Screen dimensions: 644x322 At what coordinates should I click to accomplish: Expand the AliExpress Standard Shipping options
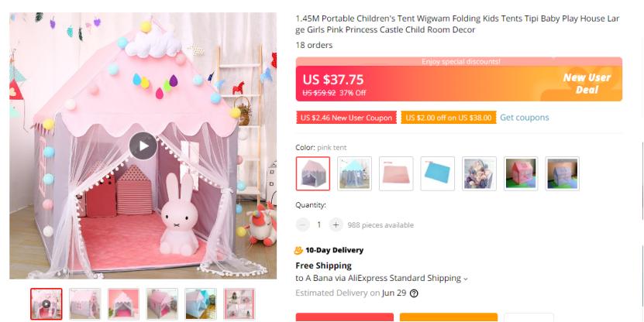(x=466, y=279)
